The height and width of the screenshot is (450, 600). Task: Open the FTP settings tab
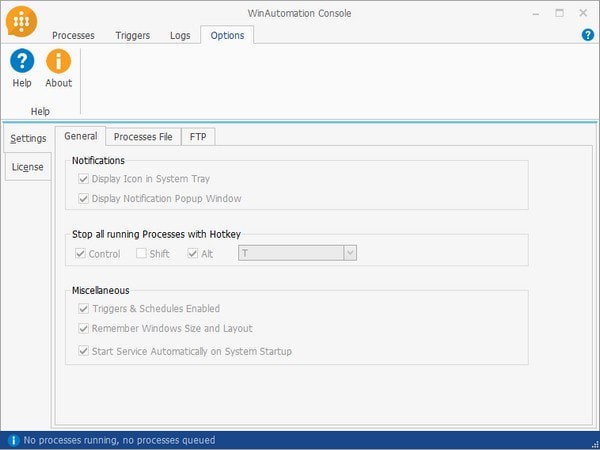tap(198, 136)
